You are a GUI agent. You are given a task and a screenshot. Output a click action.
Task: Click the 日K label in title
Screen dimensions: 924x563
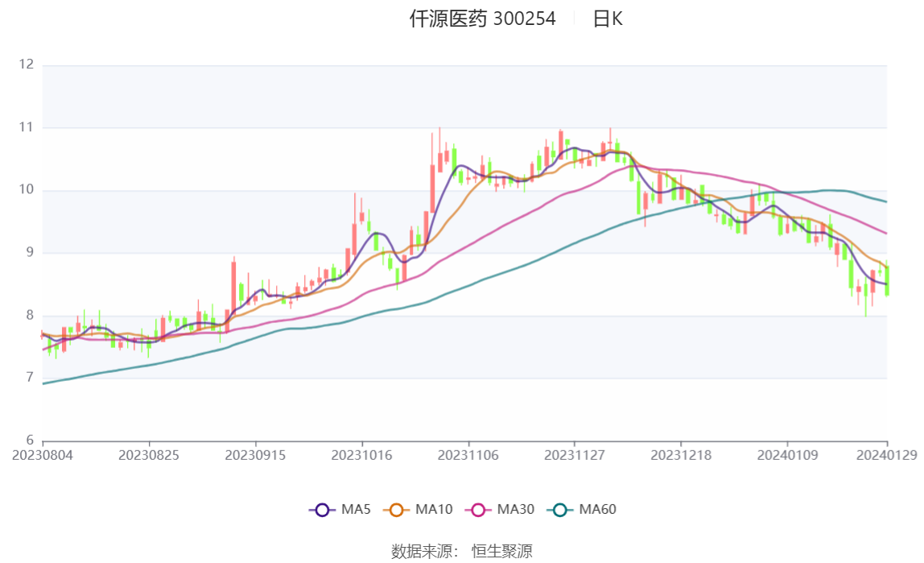(x=608, y=19)
